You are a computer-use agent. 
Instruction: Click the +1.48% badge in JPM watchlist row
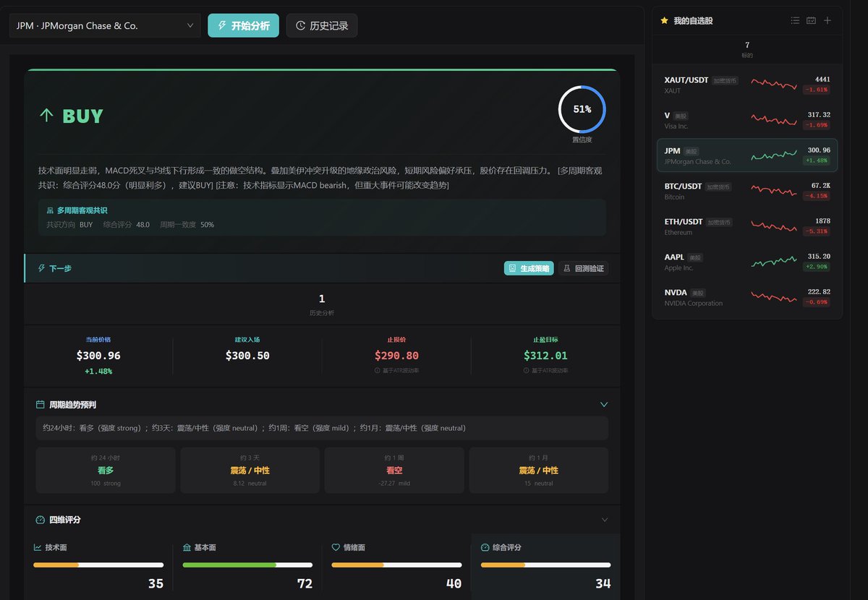click(x=816, y=160)
